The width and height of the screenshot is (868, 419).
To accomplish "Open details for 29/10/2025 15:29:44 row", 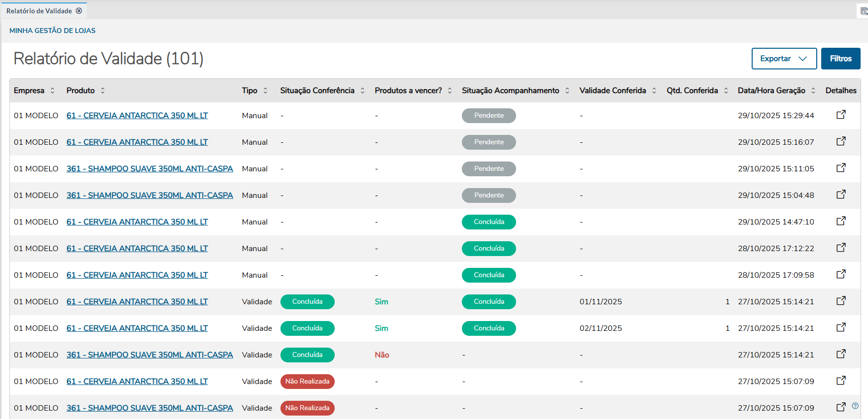I will tap(841, 115).
